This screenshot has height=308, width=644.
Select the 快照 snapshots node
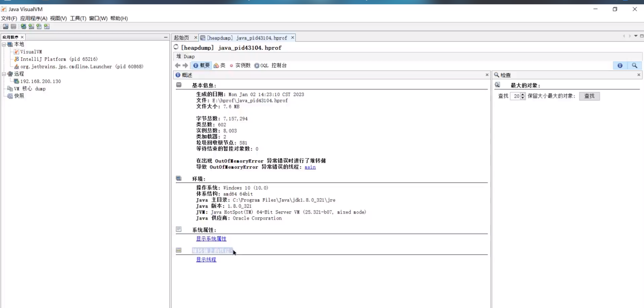coord(19,96)
